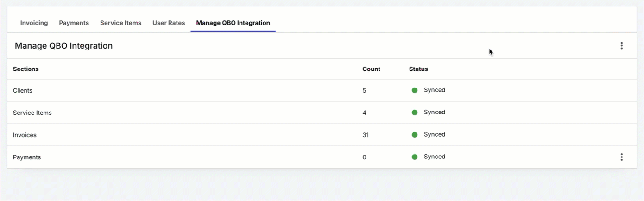Click the Status column header
The image size is (644, 201).
pos(418,69)
